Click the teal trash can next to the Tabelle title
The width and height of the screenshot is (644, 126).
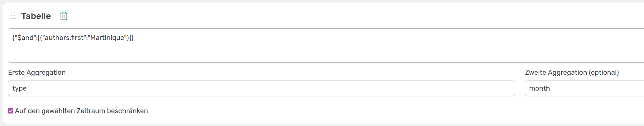(x=64, y=16)
